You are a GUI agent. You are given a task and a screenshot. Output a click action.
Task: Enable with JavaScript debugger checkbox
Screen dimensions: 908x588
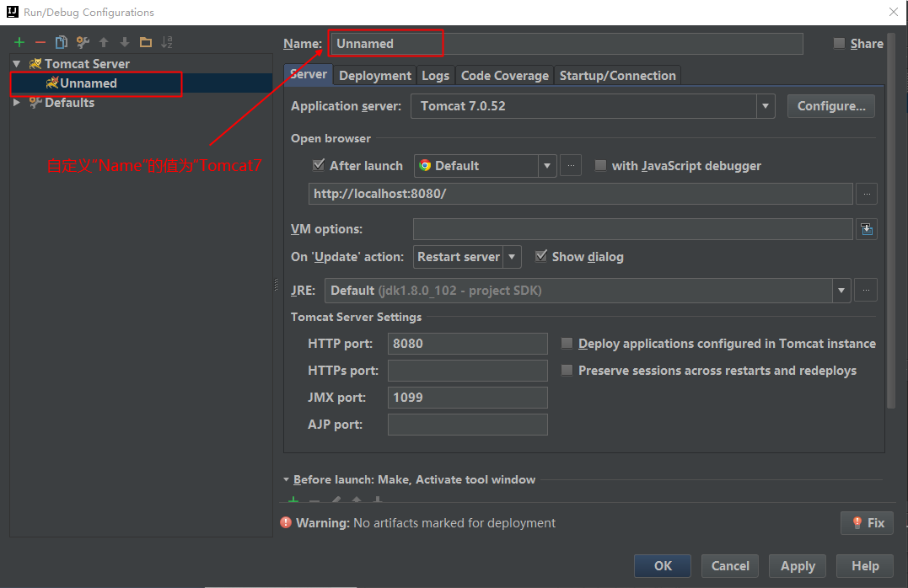point(600,166)
